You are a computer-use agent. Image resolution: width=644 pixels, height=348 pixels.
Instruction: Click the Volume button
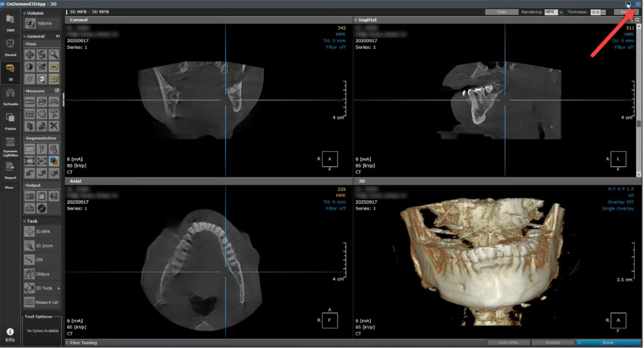pyautogui.click(x=42, y=23)
